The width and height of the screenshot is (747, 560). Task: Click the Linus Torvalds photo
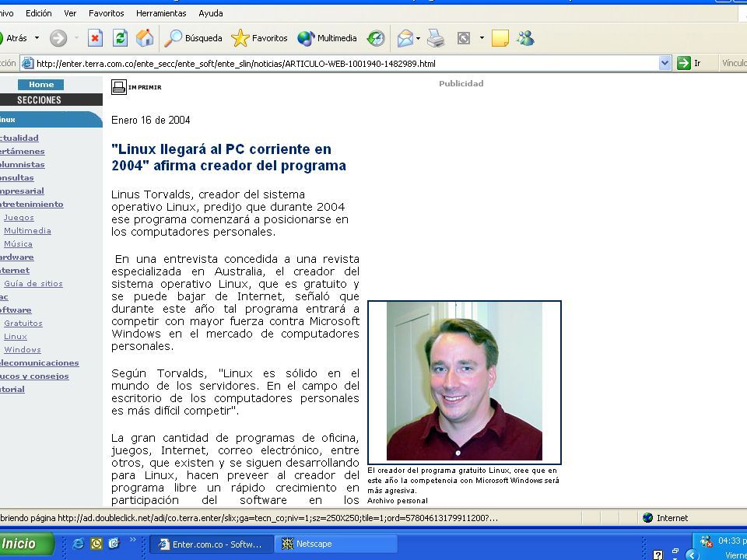tap(465, 382)
